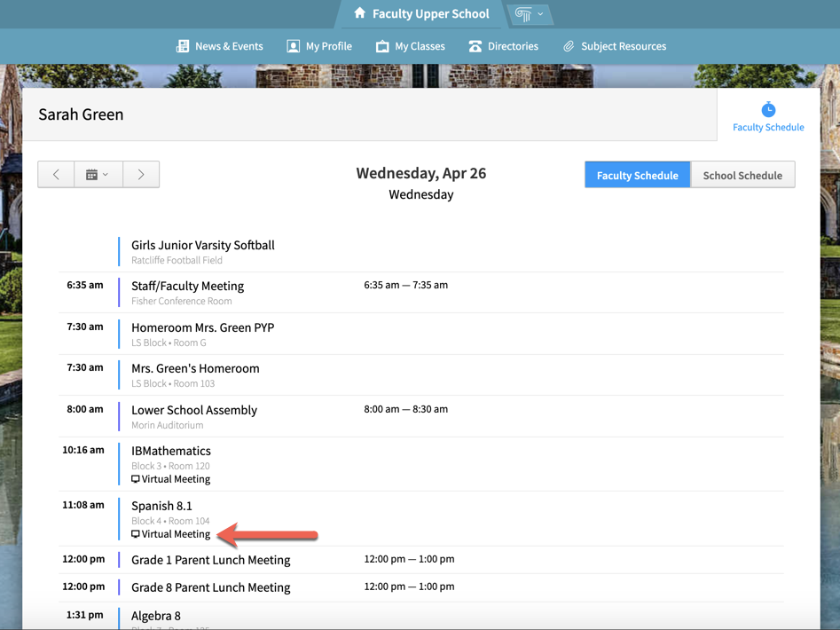Click the IBMathematics virtual meeting screen icon
Screen dimensions: 840x630
(x=136, y=479)
